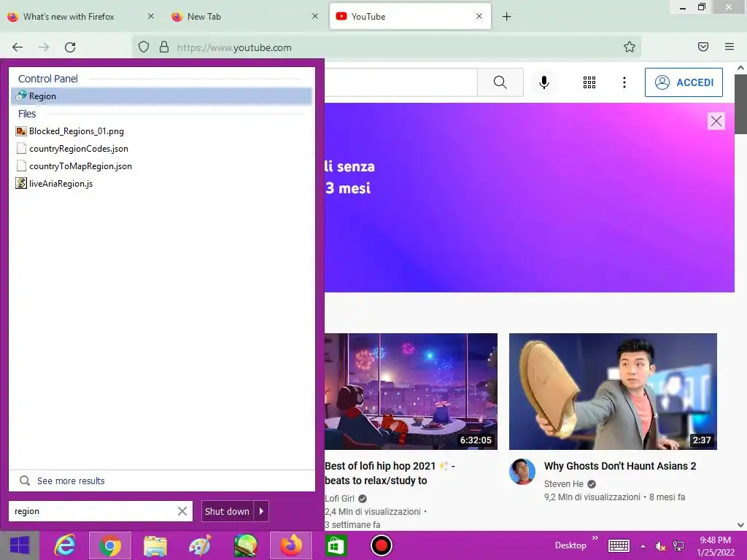Bookmark this page with star icon
Screen dimensions: 747x560
(630, 47)
